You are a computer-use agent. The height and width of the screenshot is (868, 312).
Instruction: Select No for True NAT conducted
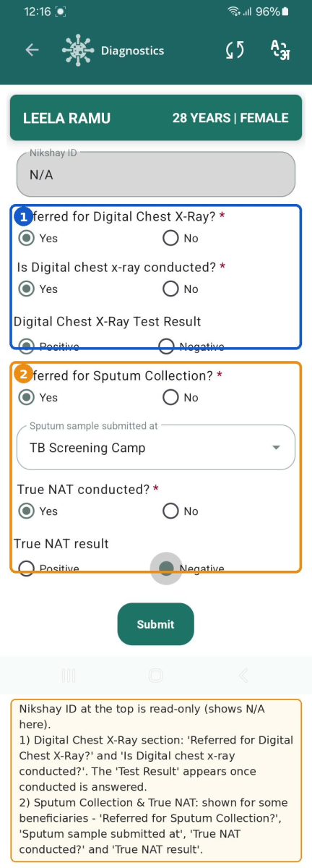coord(170,511)
